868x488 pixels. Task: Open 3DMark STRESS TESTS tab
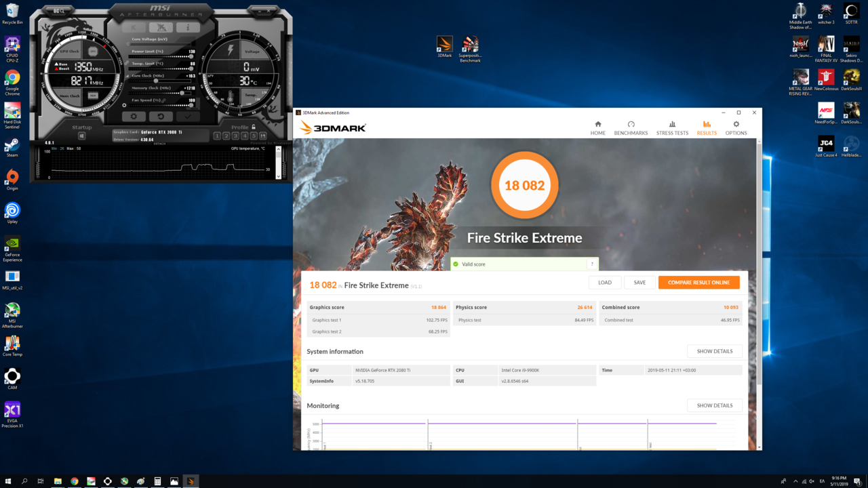click(x=672, y=128)
